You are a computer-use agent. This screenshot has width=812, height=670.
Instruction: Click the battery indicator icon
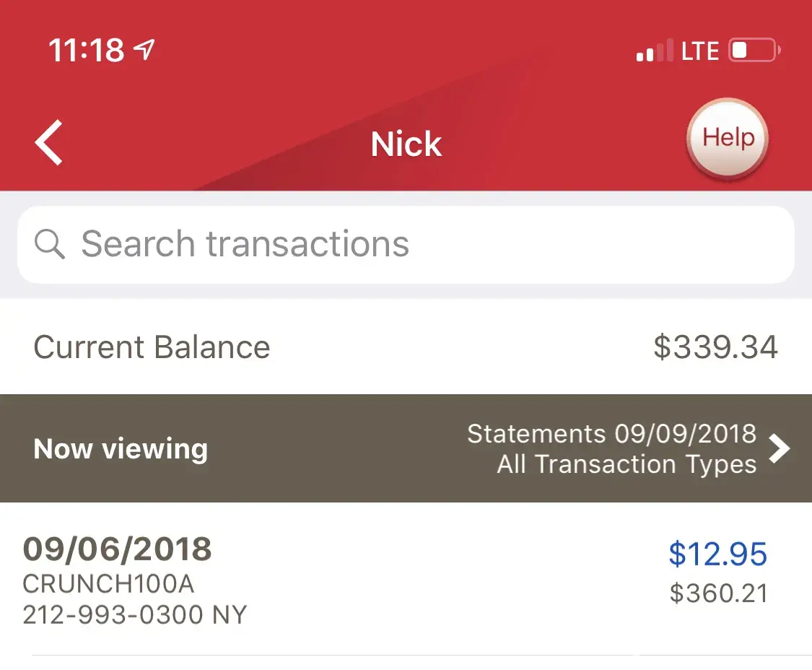point(754,51)
